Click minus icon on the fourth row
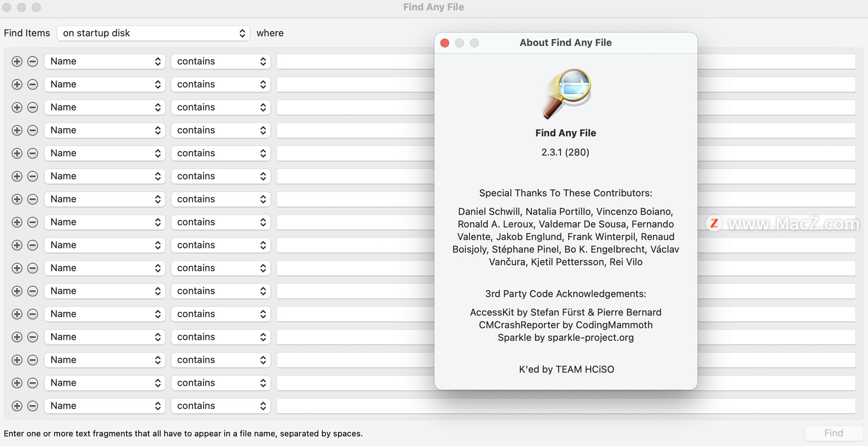 pyautogui.click(x=33, y=130)
